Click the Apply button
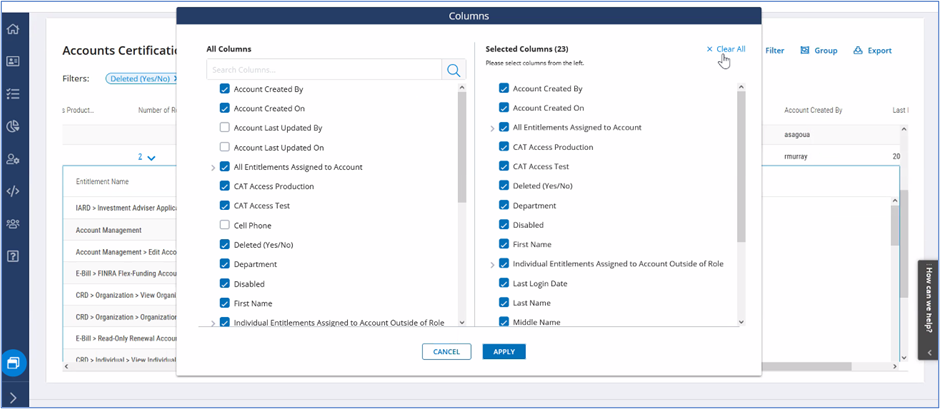This screenshot has width=940, height=409. 503,352
